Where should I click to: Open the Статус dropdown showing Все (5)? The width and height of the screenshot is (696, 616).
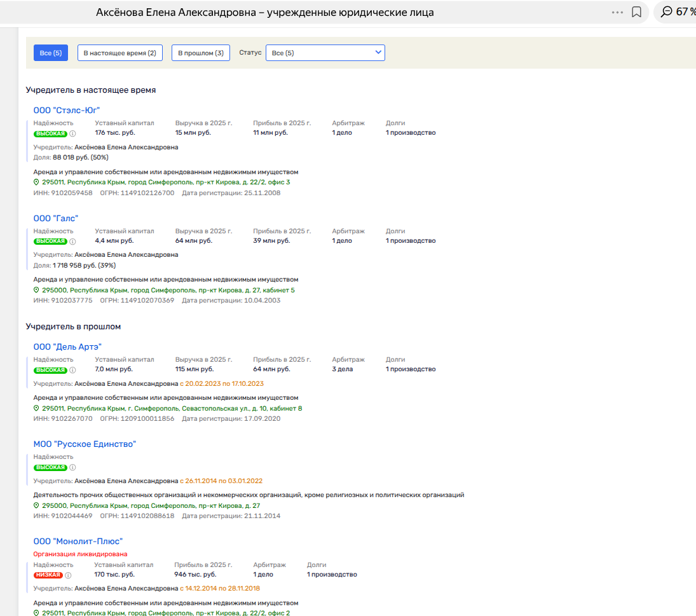(x=325, y=53)
